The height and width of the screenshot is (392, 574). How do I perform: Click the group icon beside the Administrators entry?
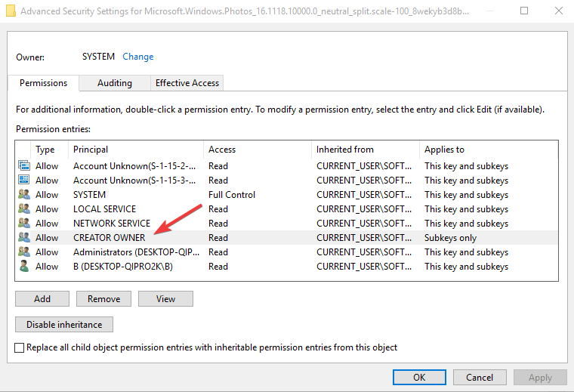pos(24,252)
